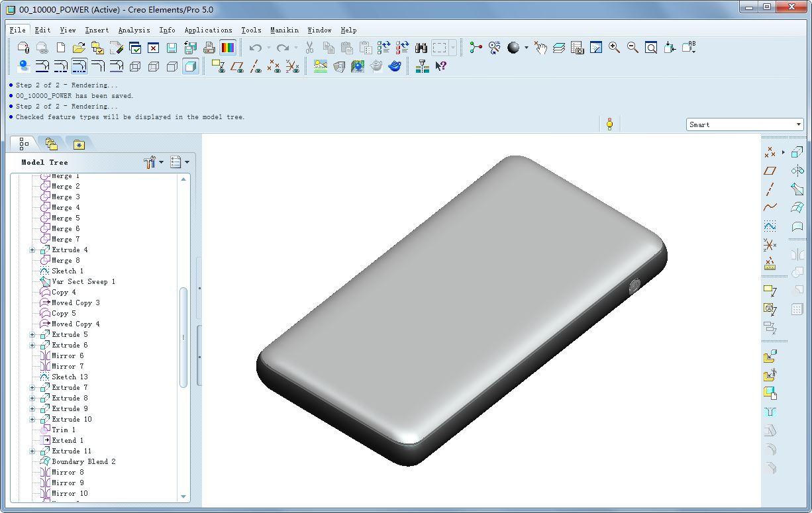
Task: Select the Datum Plane tool on right toolbar
Action: click(x=770, y=171)
